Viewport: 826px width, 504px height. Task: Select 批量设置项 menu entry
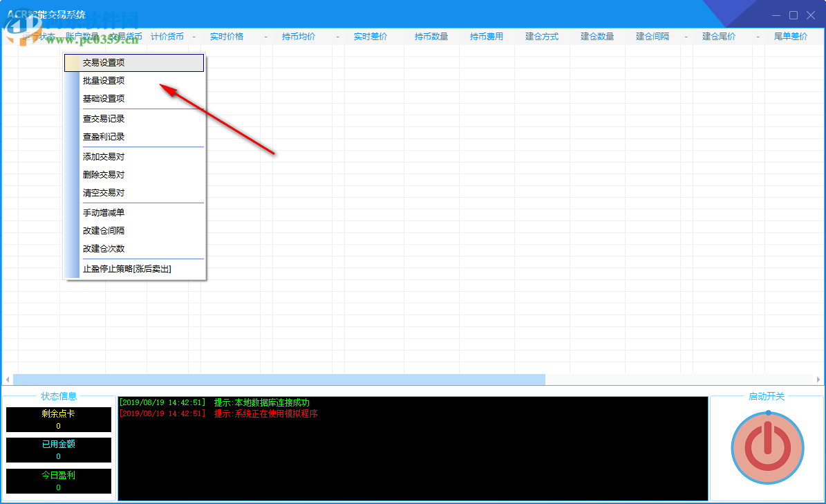coord(134,81)
